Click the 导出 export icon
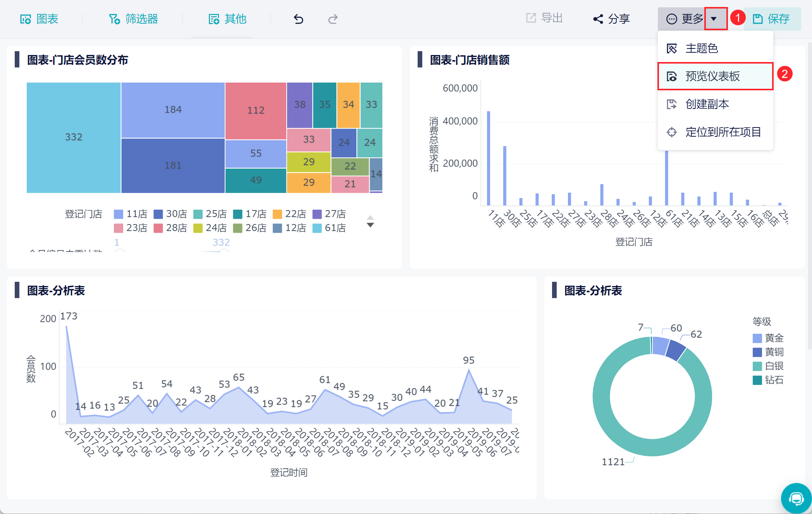Image resolution: width=812 pixels, height=514 pixels. [531, 18]
